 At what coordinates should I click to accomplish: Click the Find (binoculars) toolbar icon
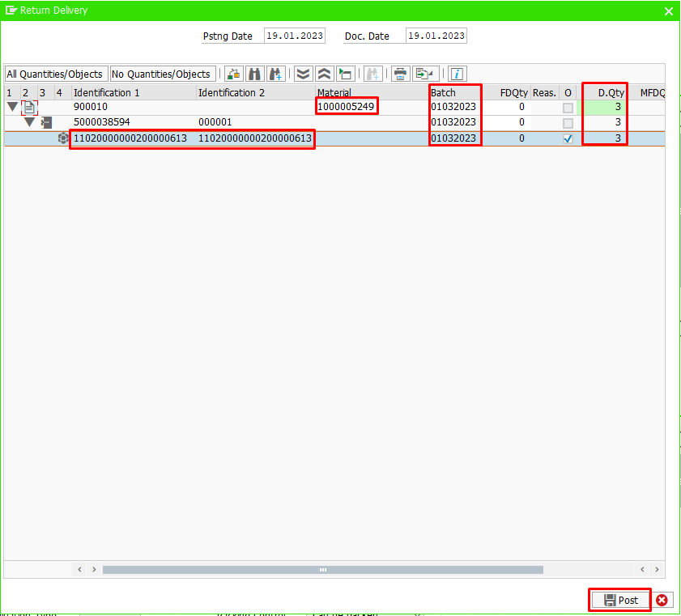click(254, 74)
